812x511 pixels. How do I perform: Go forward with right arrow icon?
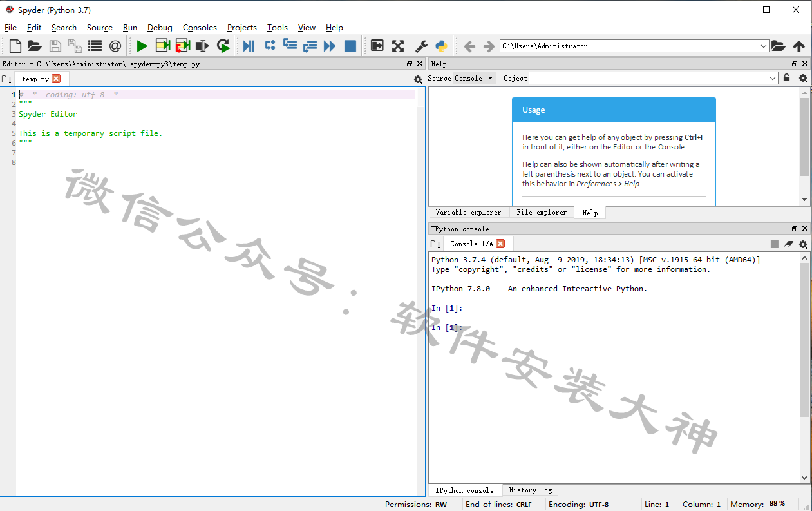pos(489,46)
